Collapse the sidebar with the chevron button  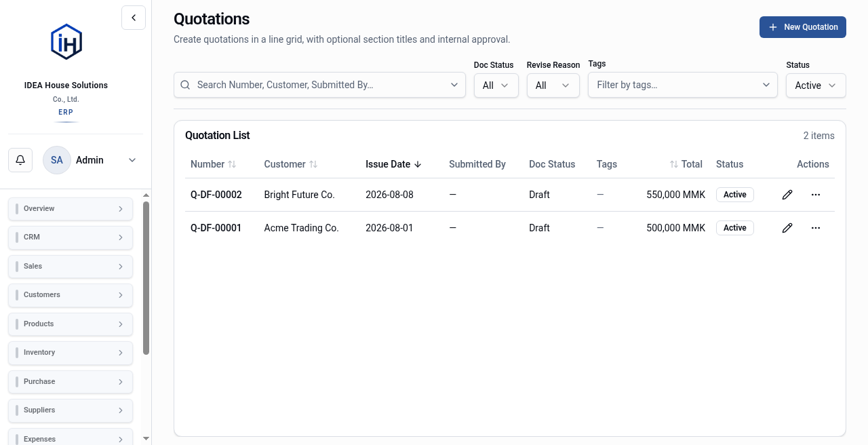click(x=134, y=18)
